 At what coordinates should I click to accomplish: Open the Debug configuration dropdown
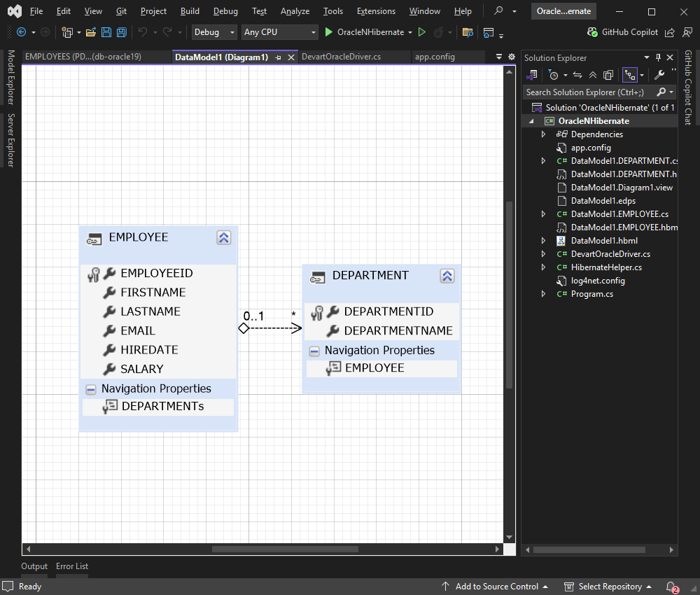[x=213, y=31]
